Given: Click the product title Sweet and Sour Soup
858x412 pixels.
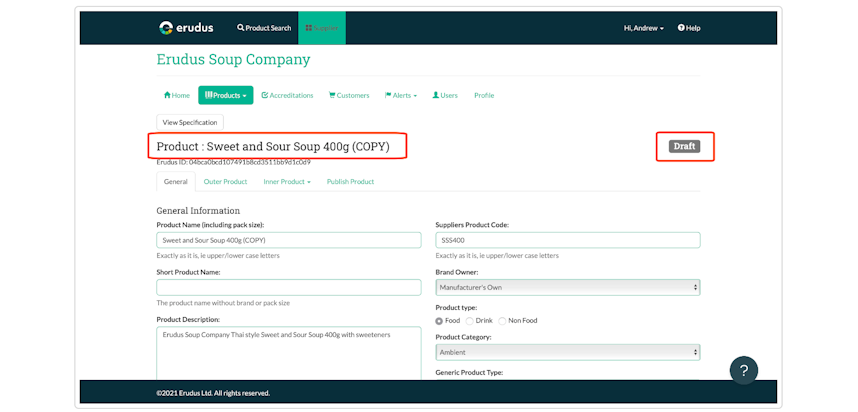Looking at the screenshot, I should [273, 147].
